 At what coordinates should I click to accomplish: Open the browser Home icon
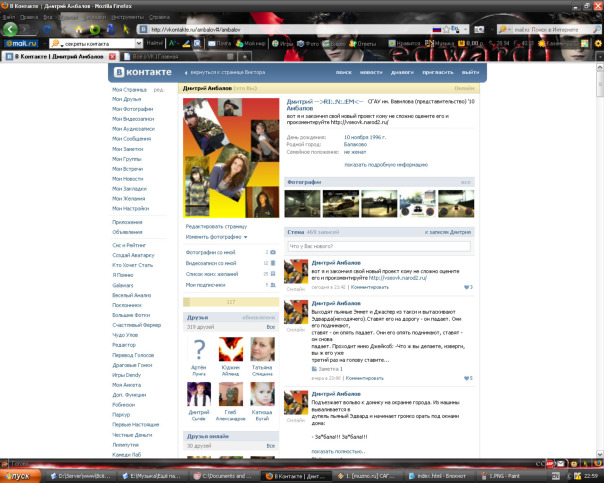tap(79, 30)
